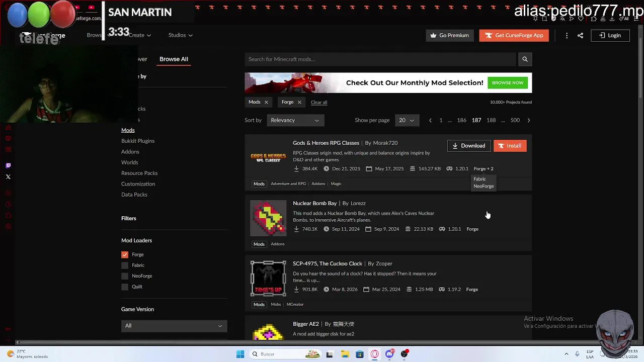Open SCP-4975 Cuckoo Clock thumbnail
Image resolution: width=644 pixels, height=362 pixels.
[268, 279]
